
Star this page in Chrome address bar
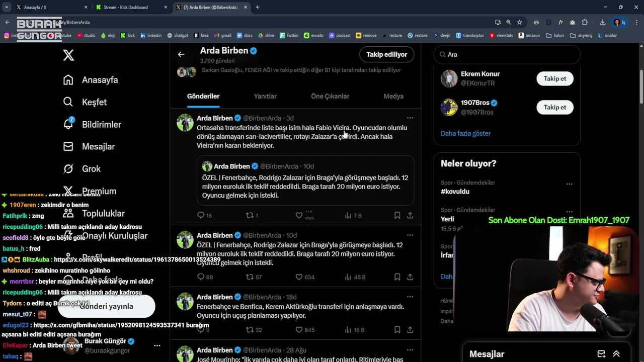pos(520,22)
